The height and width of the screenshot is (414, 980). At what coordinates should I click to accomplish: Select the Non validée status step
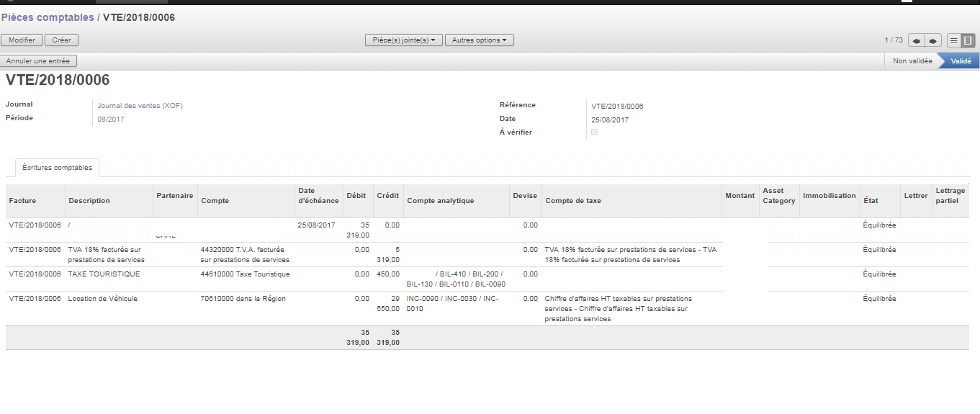coord(912,61)
